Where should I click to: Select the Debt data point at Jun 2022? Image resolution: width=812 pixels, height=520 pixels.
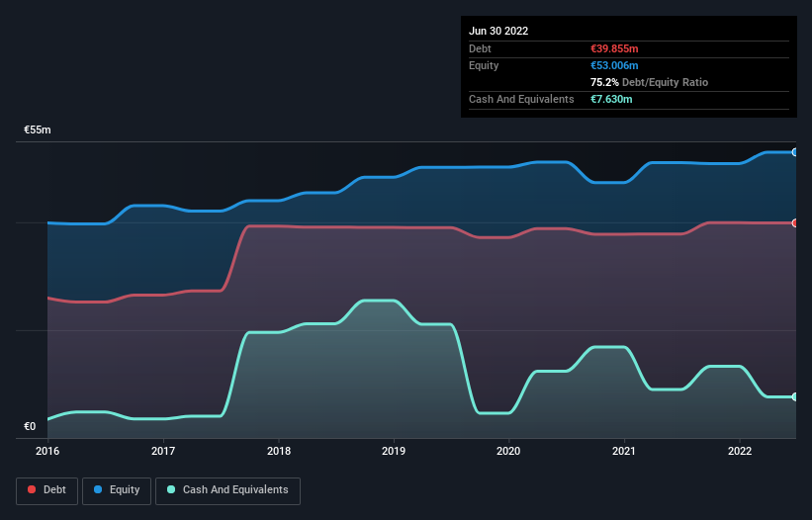point(795,223)
